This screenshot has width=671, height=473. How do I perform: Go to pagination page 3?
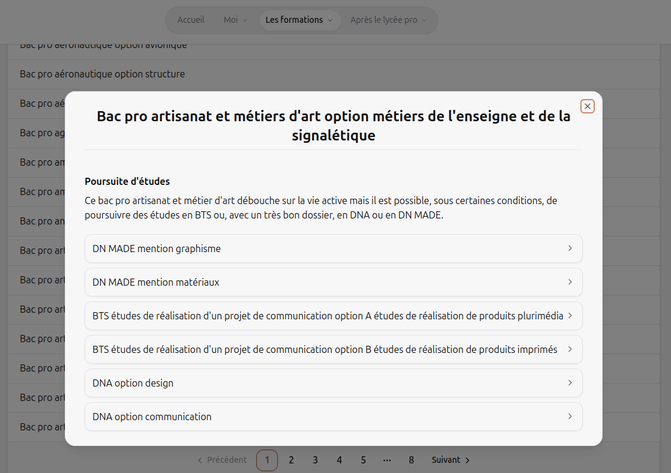point(315,460)
